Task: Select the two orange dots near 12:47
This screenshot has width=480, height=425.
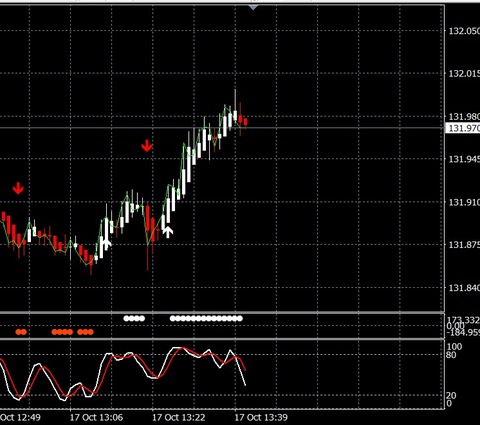Action: pyautogui.click(x=21, y=332)
